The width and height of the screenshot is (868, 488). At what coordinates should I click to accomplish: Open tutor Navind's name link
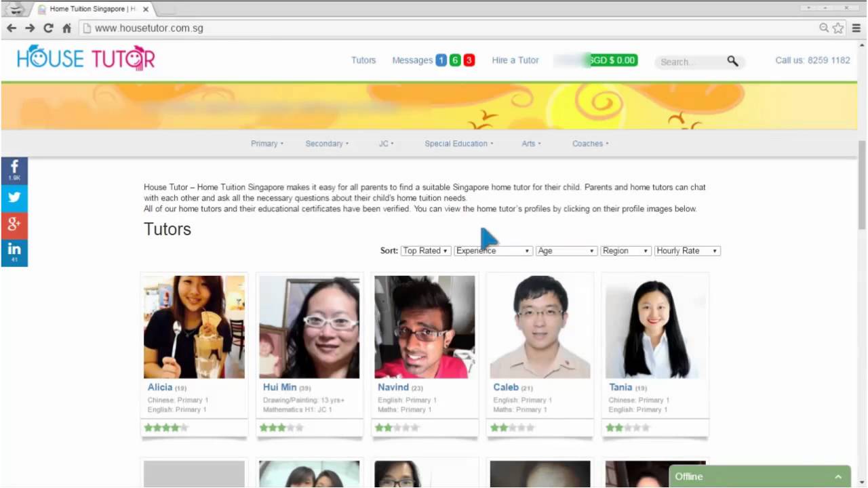[393, 387]
